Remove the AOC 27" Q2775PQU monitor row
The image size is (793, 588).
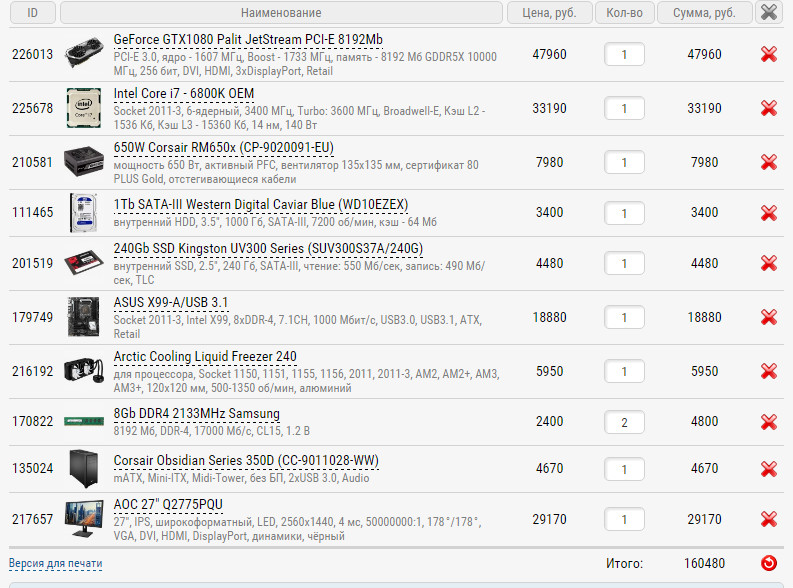point(769,520)
